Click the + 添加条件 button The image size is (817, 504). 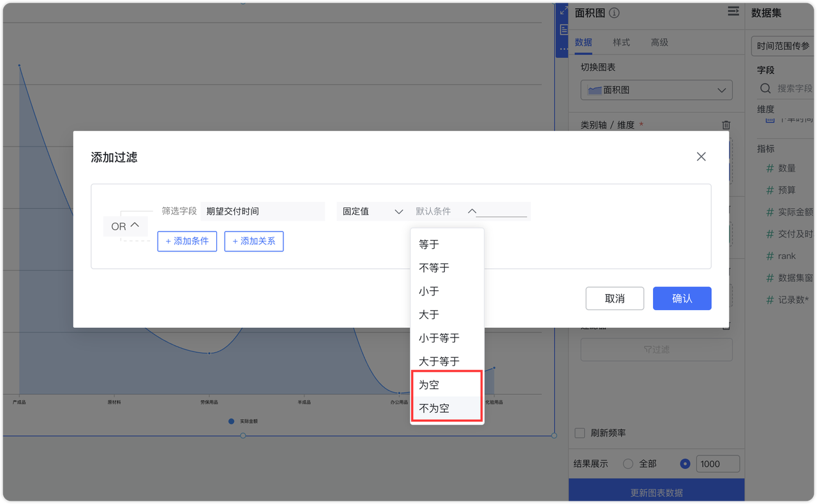(x=187, y=241)
